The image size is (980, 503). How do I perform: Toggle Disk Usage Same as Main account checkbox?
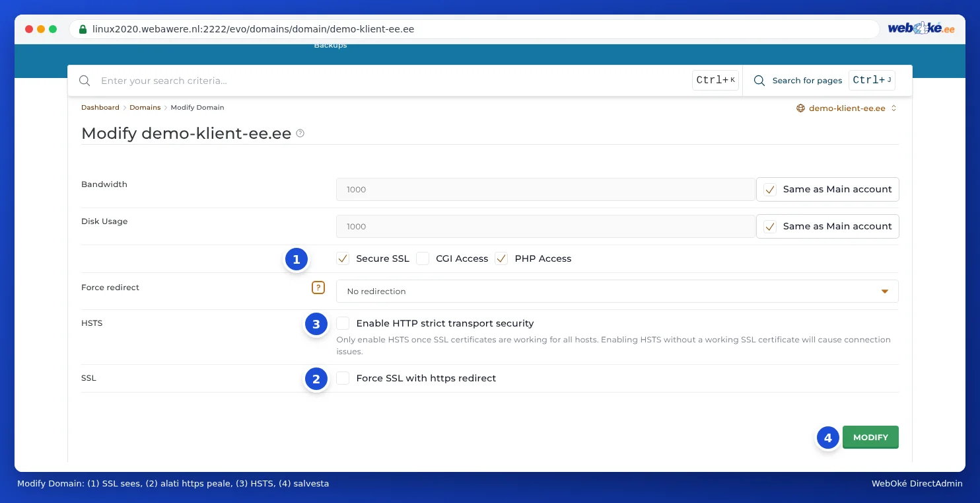tap(770, 227)
